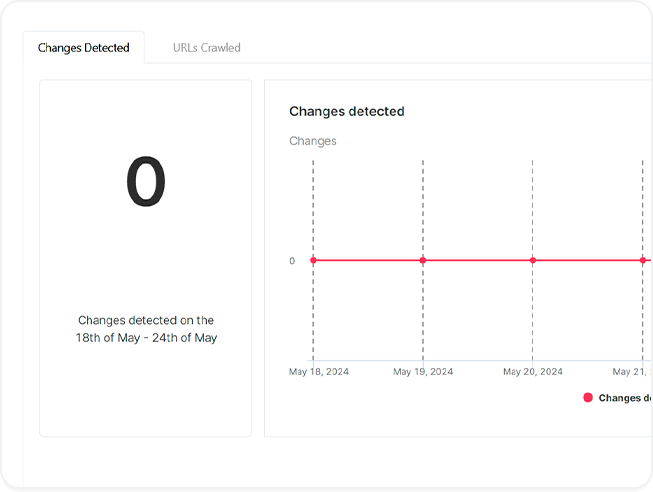Click the red line between May 18 and 19
The image size is (653, 492).
[368, 260]
